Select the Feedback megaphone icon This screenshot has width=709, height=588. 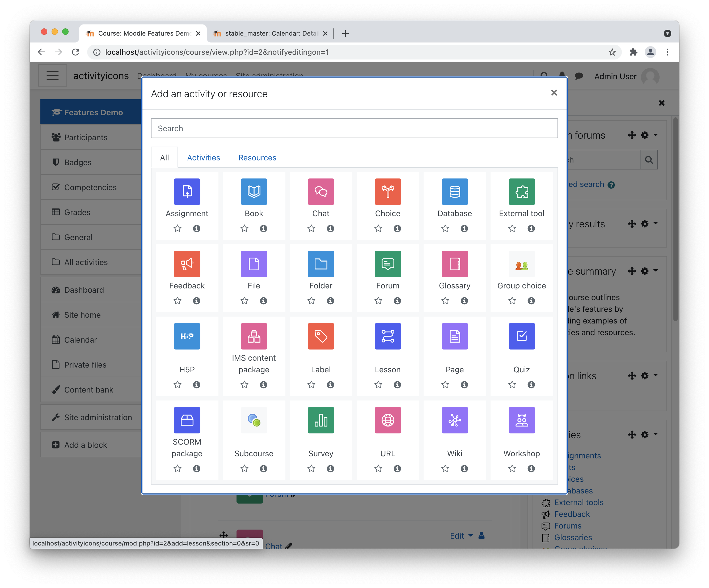pyautogui.click(x=187, y=264)
